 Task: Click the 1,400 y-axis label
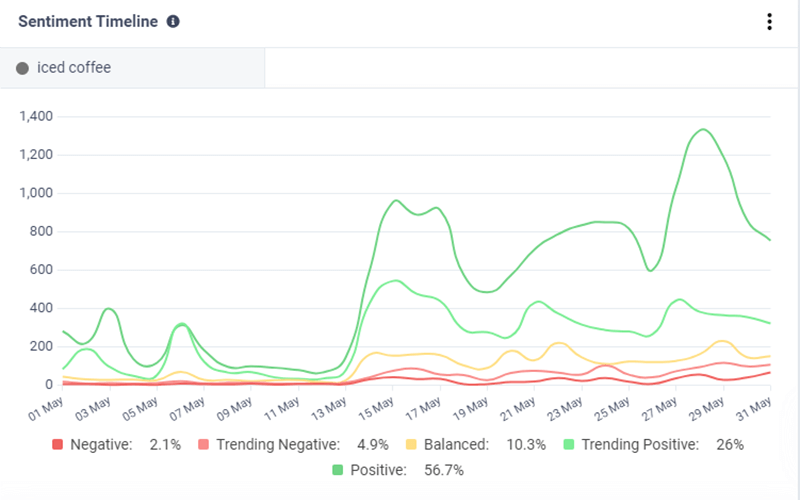point(37,117)
